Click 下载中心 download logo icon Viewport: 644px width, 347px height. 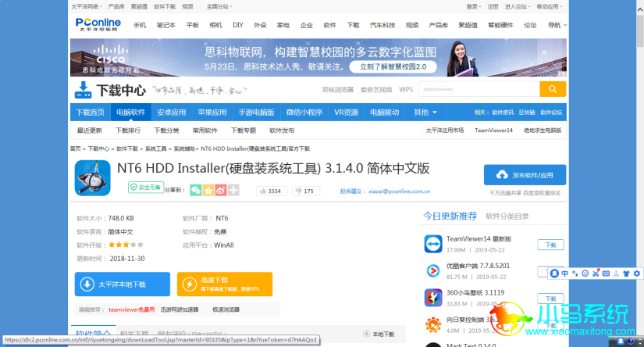[83, 90]
